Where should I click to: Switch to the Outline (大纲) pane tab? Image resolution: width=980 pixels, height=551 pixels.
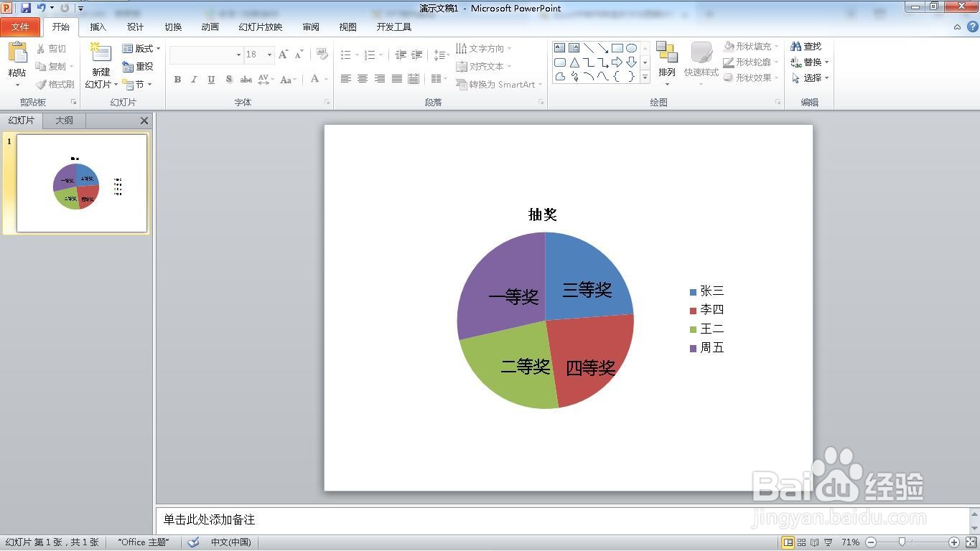[65, 121]
